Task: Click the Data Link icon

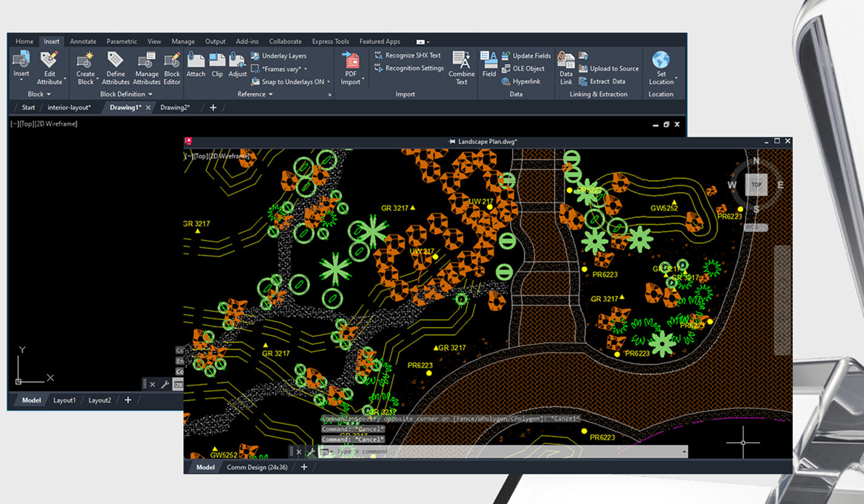Action: coord(566,61)
